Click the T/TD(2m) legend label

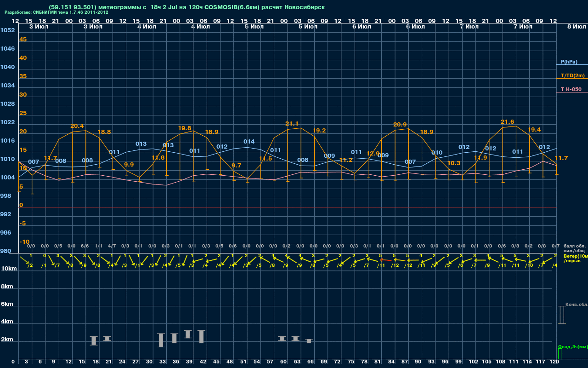tap(573, 75)
